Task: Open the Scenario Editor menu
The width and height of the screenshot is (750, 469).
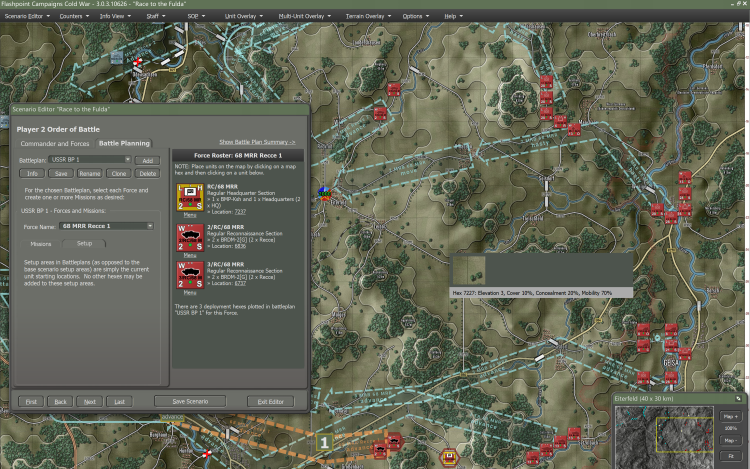Action: [27, 16]
